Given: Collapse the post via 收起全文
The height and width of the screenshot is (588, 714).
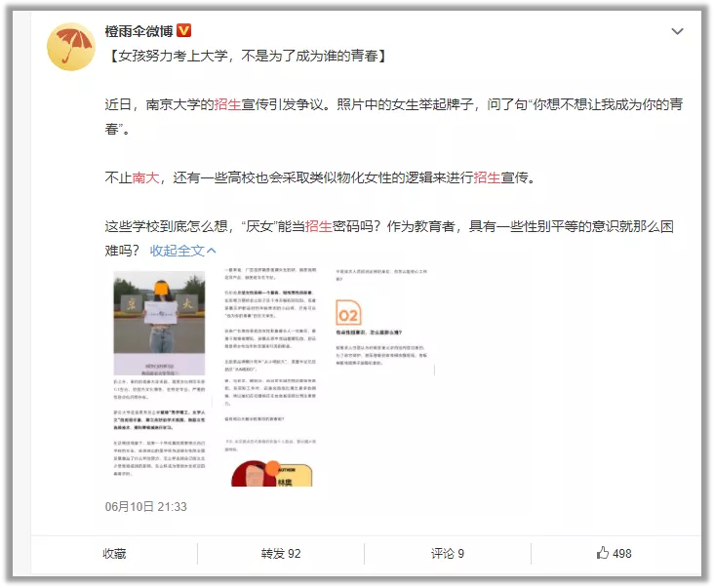Looking at the screenshot, I should click(x=177, y=251).
